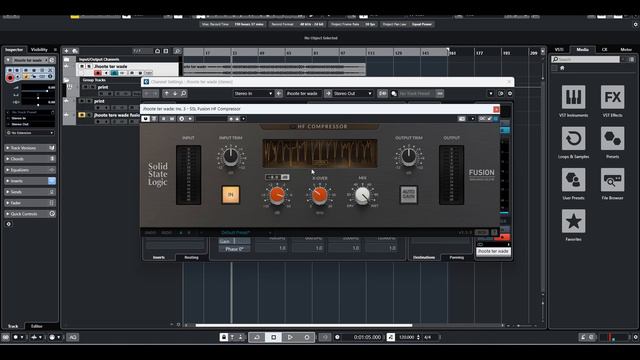This screenshot has width=640, height=360.
Task: Mute the jhoote ter wade track
Action: (x=82, y=66)
